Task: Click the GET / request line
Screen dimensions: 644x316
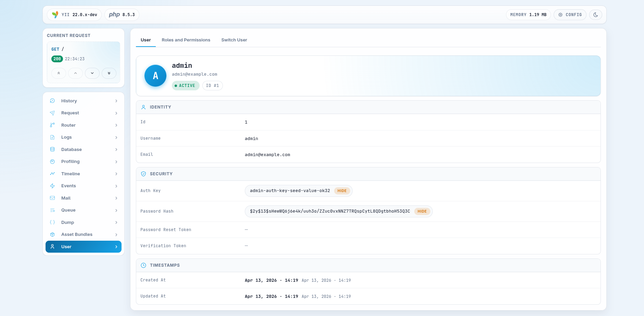Action: pos(58,49)
